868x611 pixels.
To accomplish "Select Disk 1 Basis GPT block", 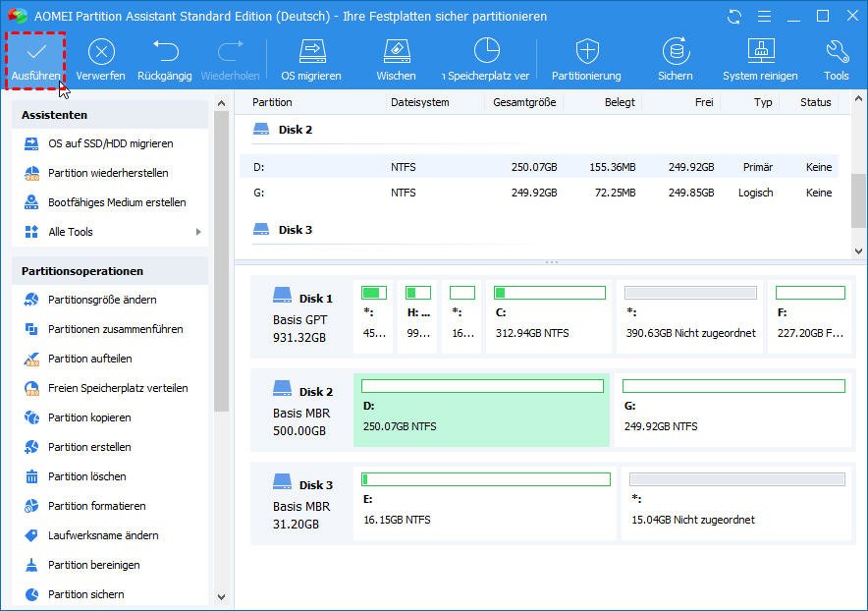I will click(x=302, y=317).
